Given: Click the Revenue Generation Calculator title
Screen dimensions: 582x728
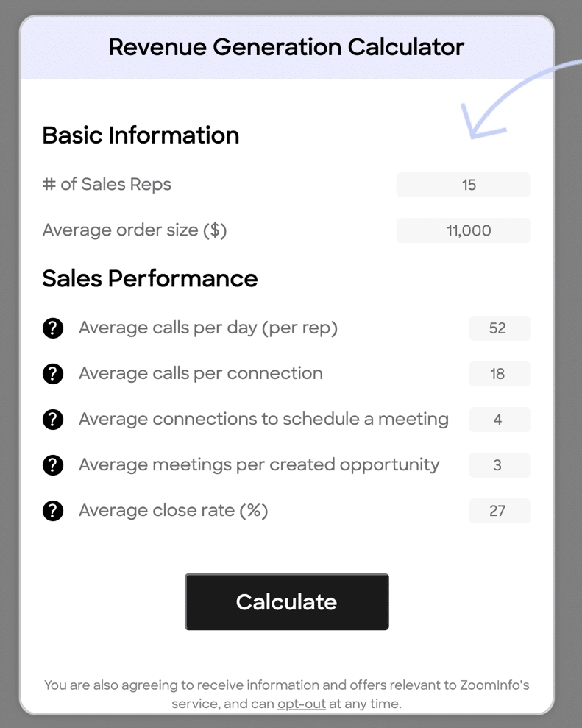Looking at the screenshot, I should (x=286, y=47).
